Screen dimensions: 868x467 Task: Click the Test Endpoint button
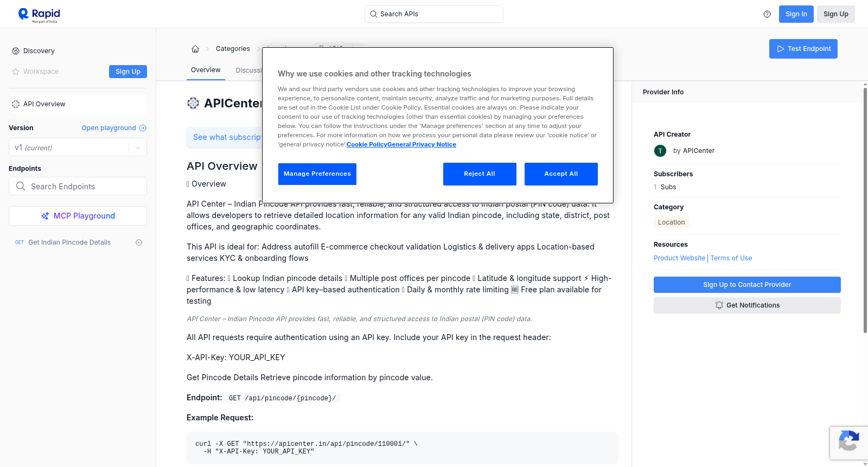pos(803,49)
